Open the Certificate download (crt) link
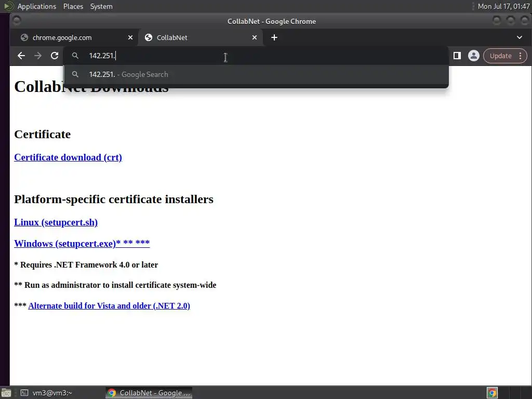Screen dimensions: 532x399 point(68,157)
